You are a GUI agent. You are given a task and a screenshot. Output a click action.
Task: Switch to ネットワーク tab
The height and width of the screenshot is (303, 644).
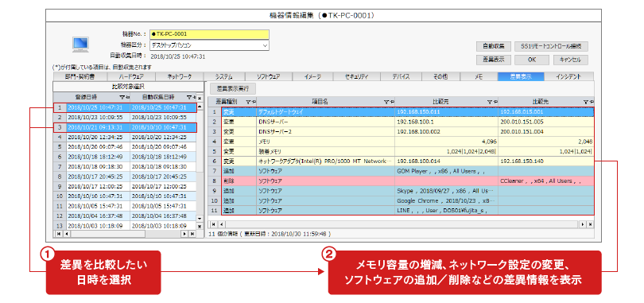pyautogui.click(x=180, y=77)
